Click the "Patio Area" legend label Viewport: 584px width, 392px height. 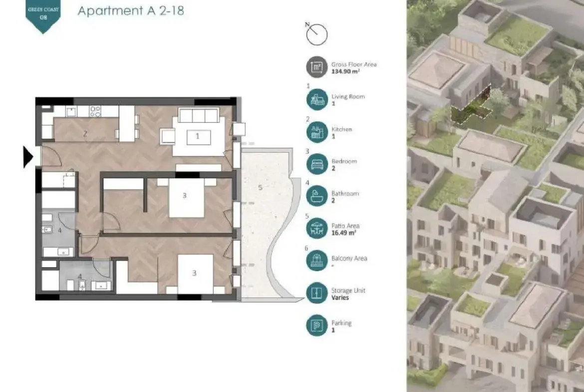coord(345,226)
